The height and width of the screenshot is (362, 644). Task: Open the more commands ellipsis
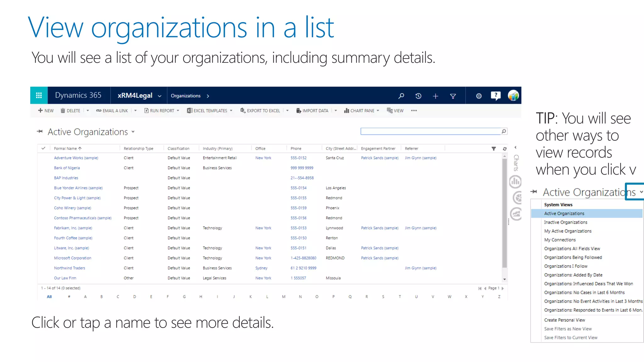coord(414,111)
